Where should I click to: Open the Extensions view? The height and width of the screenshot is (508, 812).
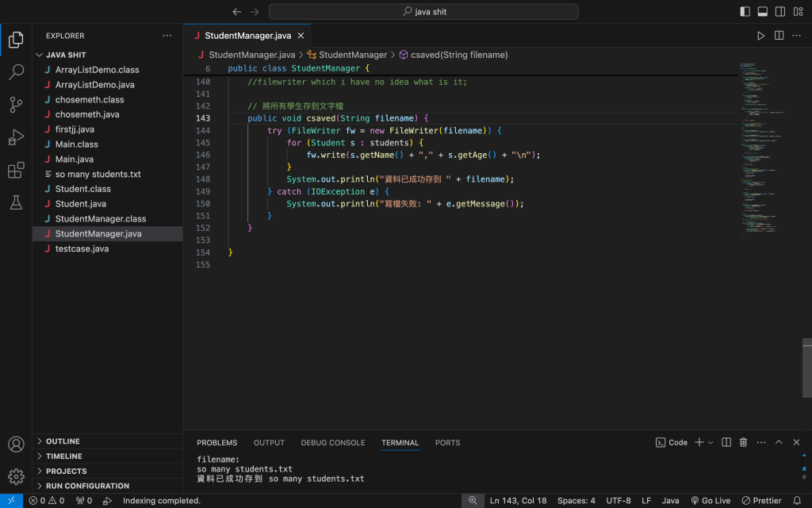tap(16, 170)
